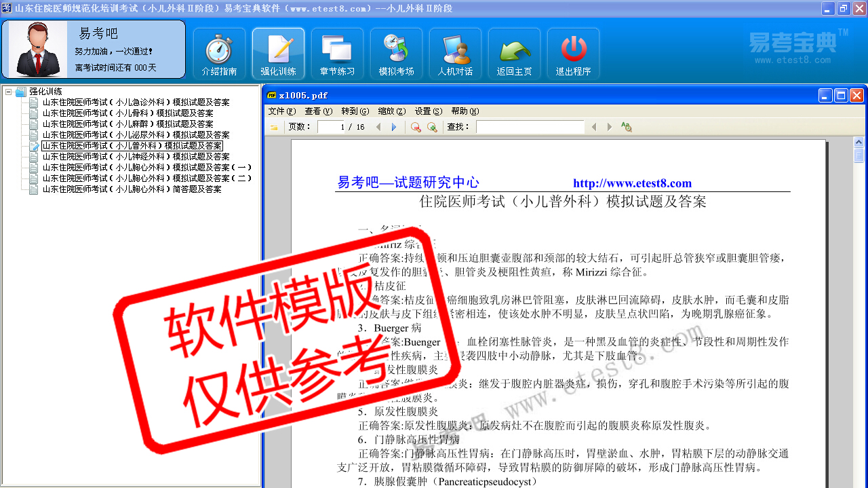Open the 查看(V) menu

(x=319, y=111)
